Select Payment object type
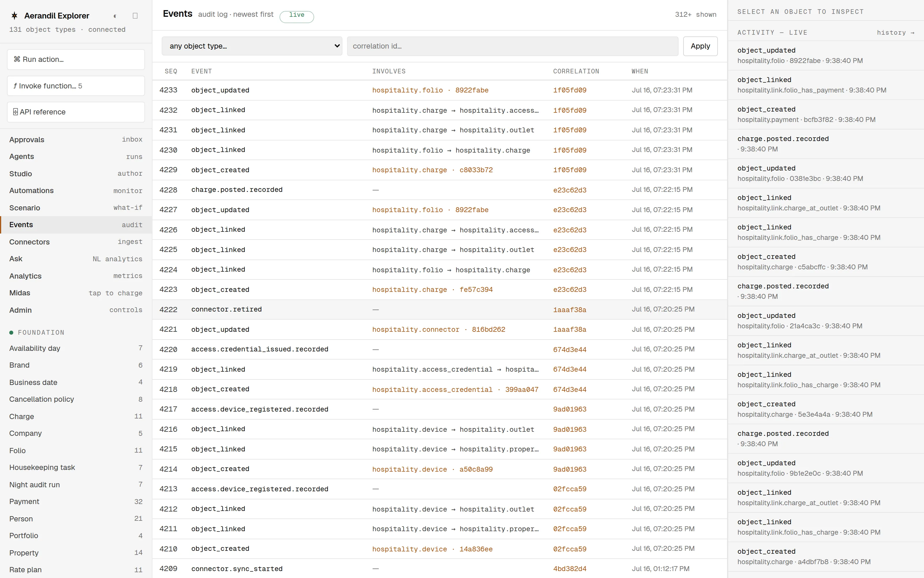This screenshot has width=924, height=578. click(x=76, y=501)
